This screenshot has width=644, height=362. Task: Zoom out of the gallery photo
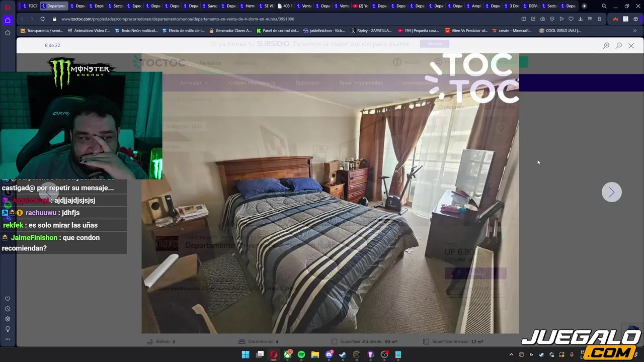[619, 45]
